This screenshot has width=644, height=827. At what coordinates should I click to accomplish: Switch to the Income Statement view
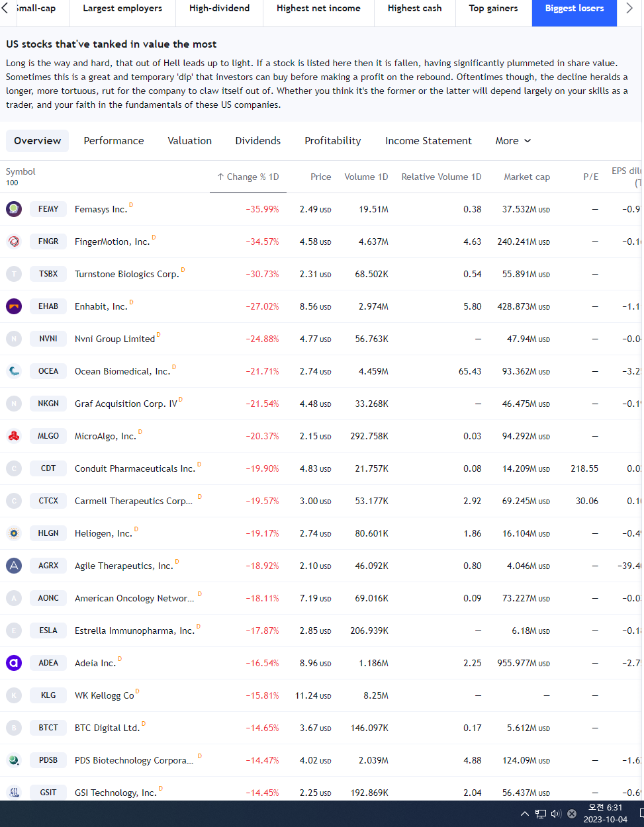tap(429, 141)
